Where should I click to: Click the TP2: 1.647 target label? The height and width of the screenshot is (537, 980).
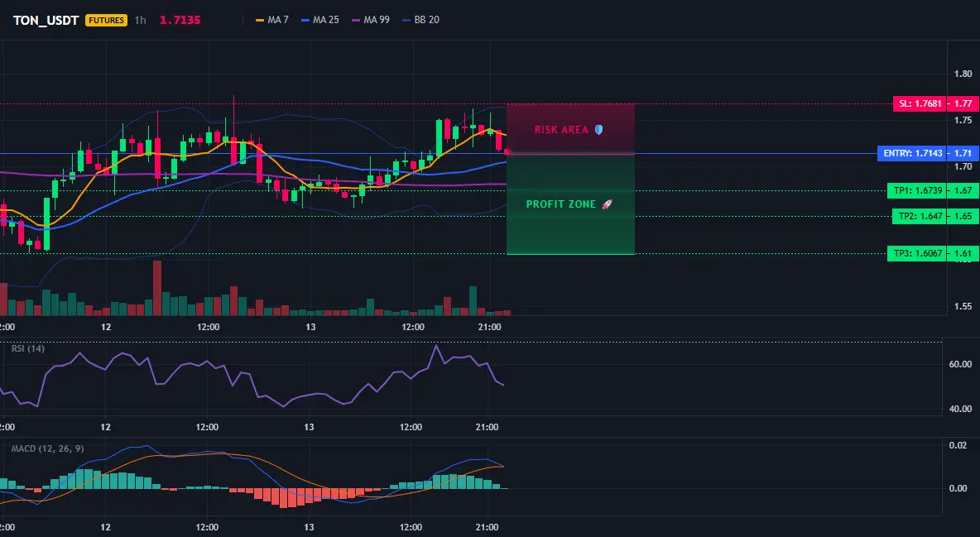pyautogui.click(x=920, y=216)
